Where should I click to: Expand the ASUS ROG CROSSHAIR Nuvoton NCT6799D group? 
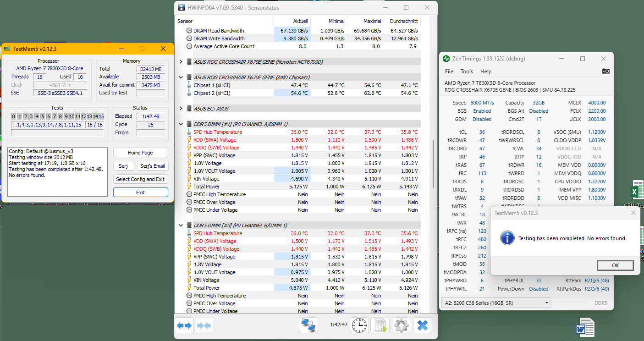point(181,62)
